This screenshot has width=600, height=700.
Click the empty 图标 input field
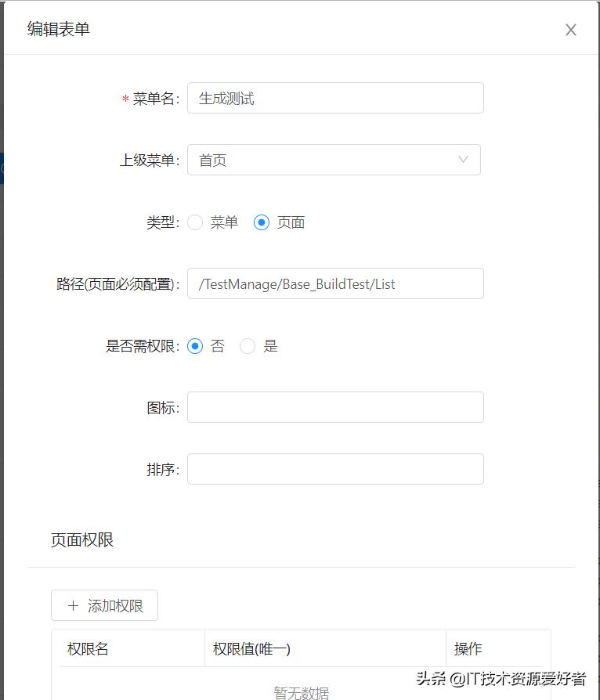point(335,406)
